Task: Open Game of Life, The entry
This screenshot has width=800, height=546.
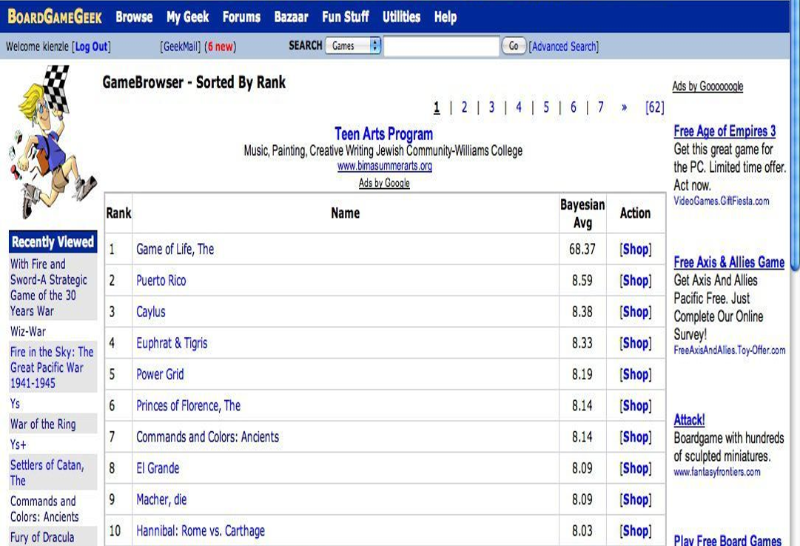Action: (175, 249)
